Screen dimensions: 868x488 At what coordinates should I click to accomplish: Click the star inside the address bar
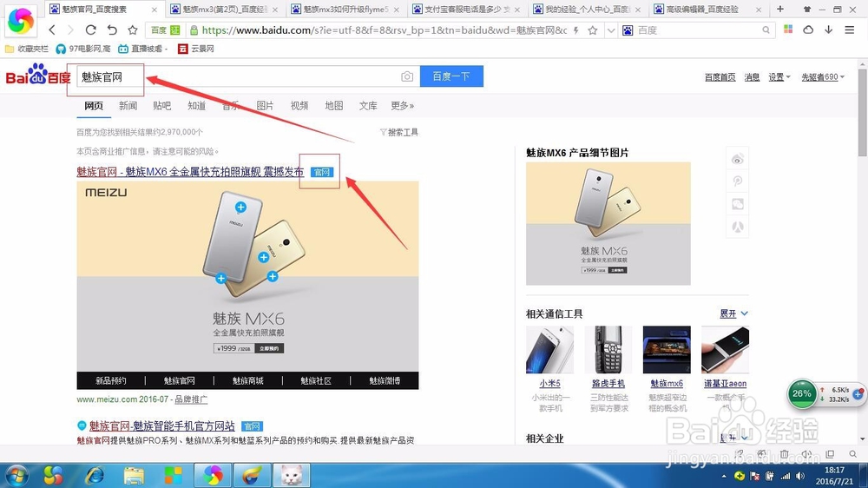(592, 30)
